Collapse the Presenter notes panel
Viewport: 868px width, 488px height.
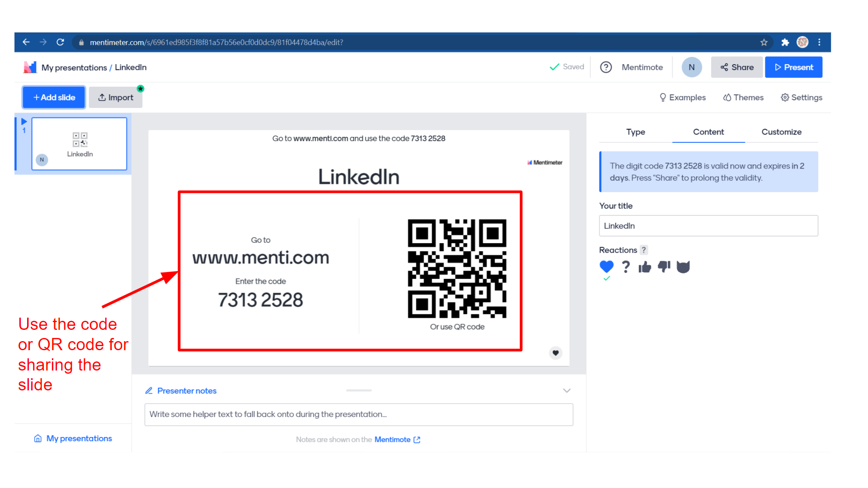click(566, 390)
